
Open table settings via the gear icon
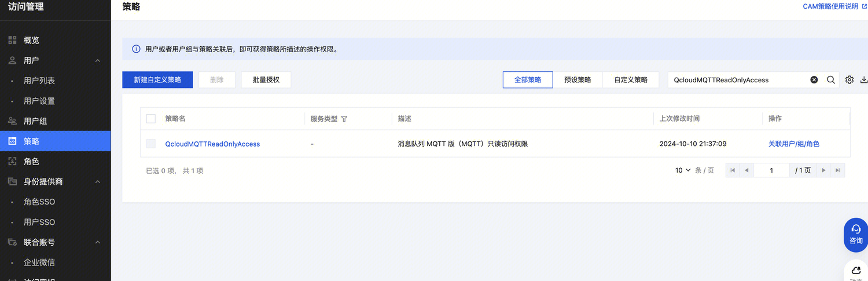(x=849, y=80)
